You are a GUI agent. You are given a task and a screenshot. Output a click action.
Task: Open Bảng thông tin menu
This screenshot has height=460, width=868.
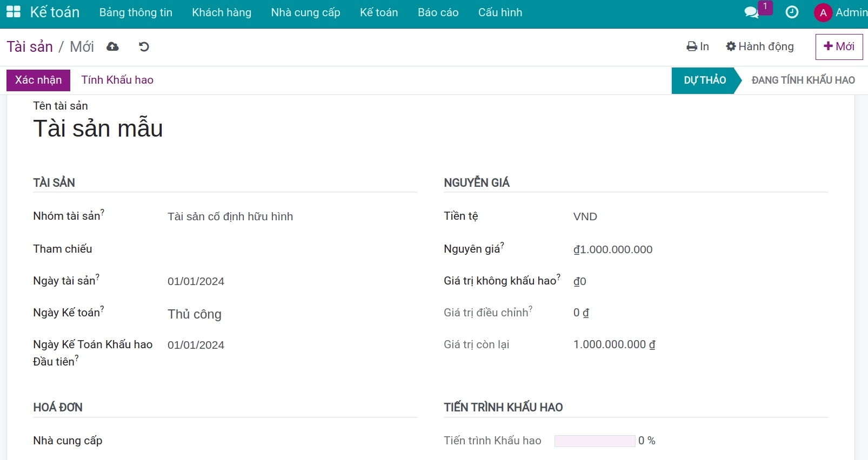click(x=136, y=12)
